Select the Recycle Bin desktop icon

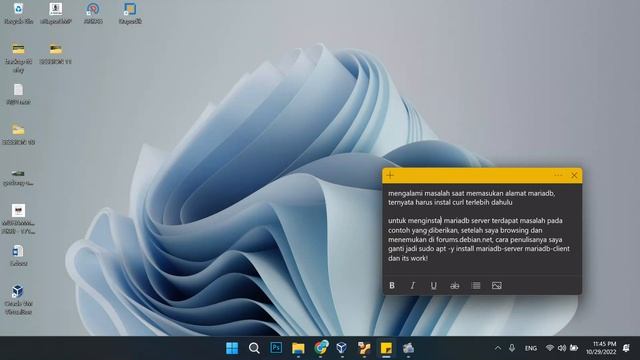pyautogui.click(x=18, y=13)
